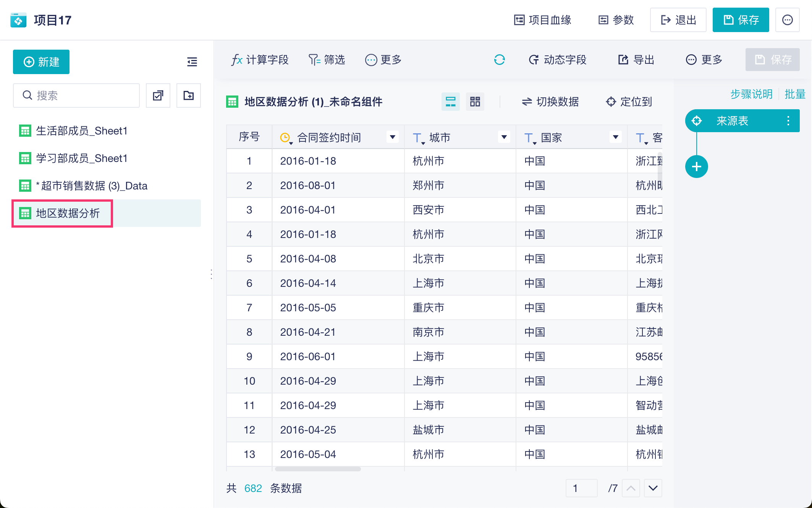812x508 pixels.
Task: Open the 来源表 three-dot menu
Action: click(788, 121)
